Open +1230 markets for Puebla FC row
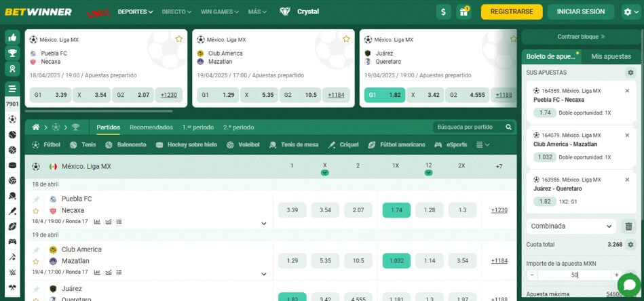 tap(499, 210)
